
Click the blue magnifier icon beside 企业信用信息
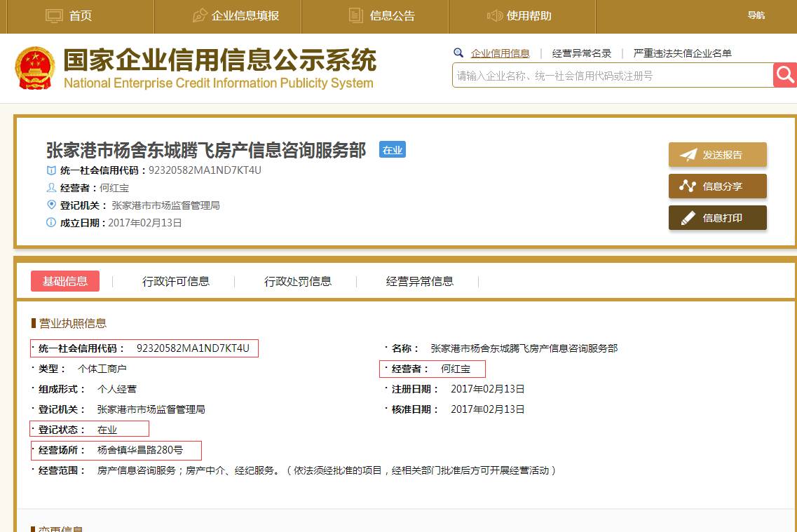[x=458, y=53]
